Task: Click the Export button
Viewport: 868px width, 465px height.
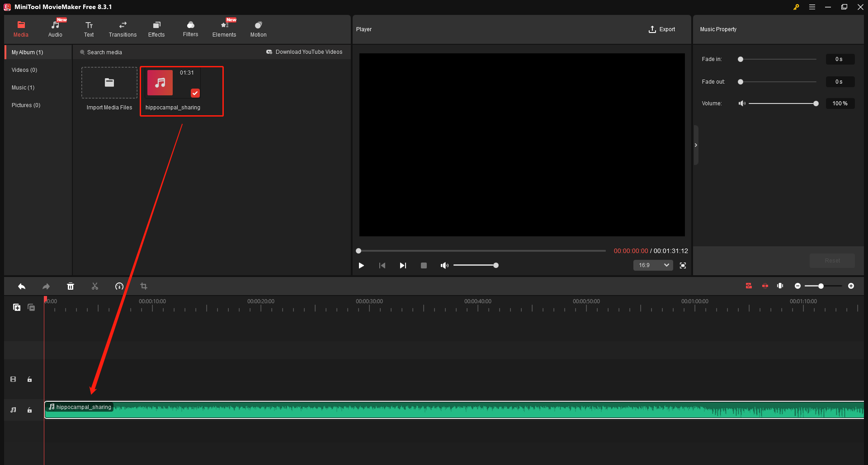Action: tap(662, 29)
